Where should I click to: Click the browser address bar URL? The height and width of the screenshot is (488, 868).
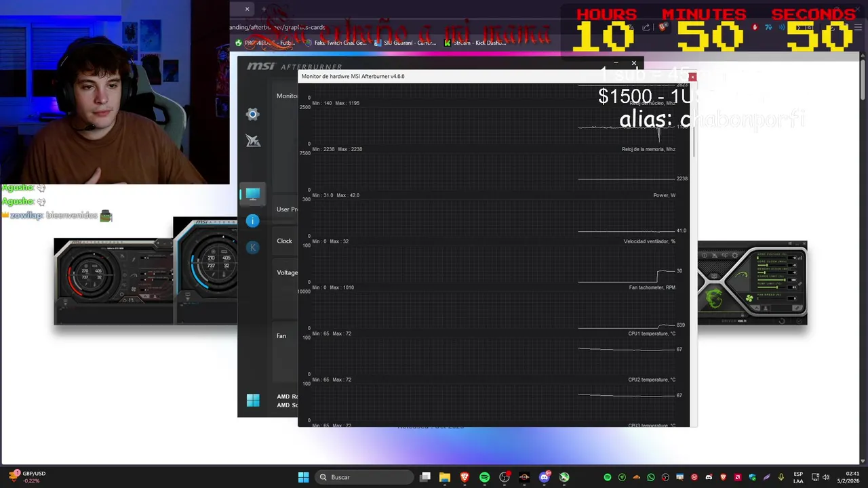point(277,27)
